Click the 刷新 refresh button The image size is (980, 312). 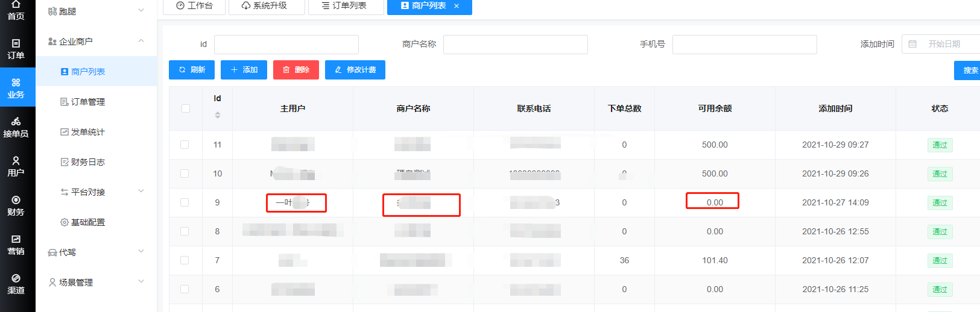192,70
